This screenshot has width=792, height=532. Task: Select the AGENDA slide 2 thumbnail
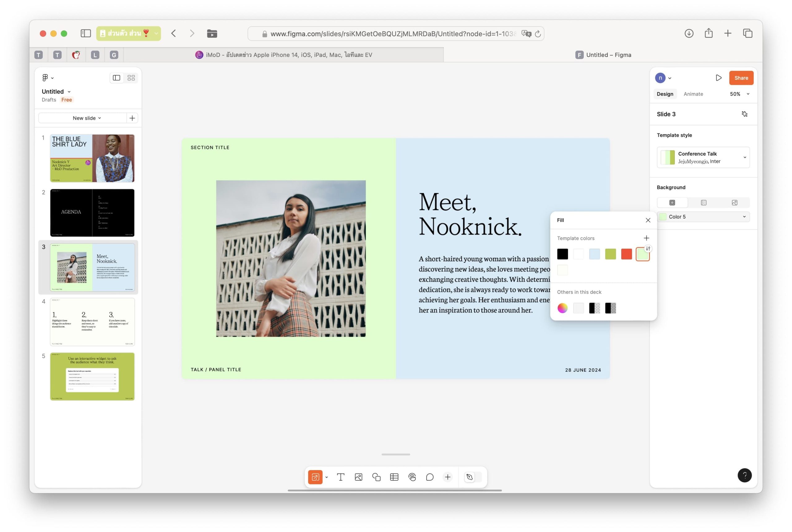click(x=92, y=213)
